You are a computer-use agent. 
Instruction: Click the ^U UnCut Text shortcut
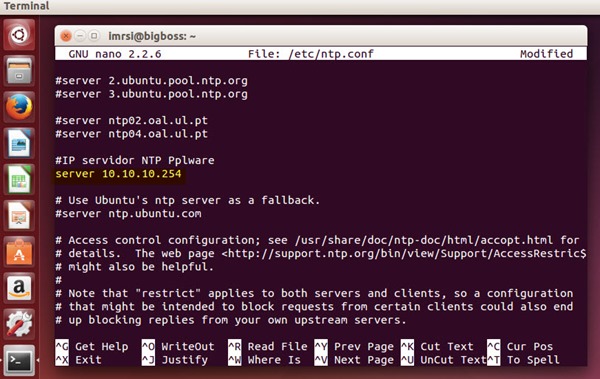click(444, 360)
